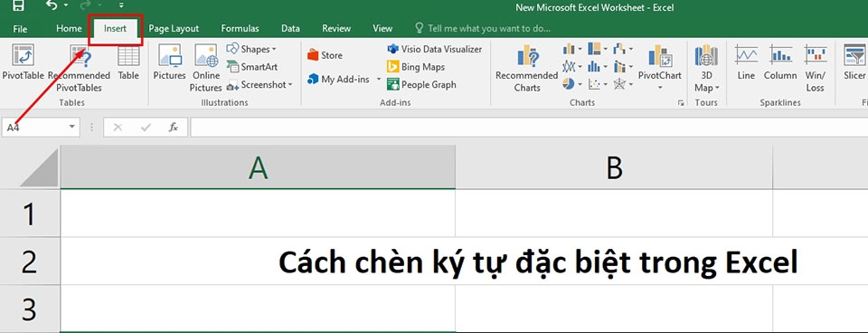Open the Name Box dropdown arrow
Viewport: 868px width, 333px height.
(72, 128)
